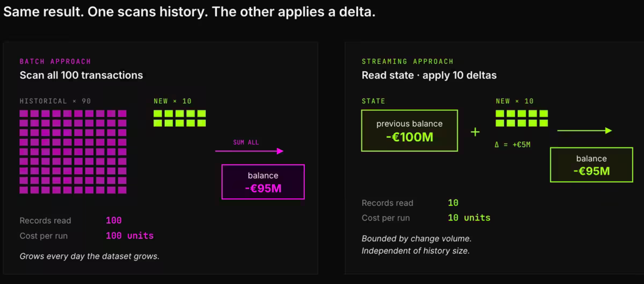Click the magenta SUM ALL arrow

click(x=249, y=151)
